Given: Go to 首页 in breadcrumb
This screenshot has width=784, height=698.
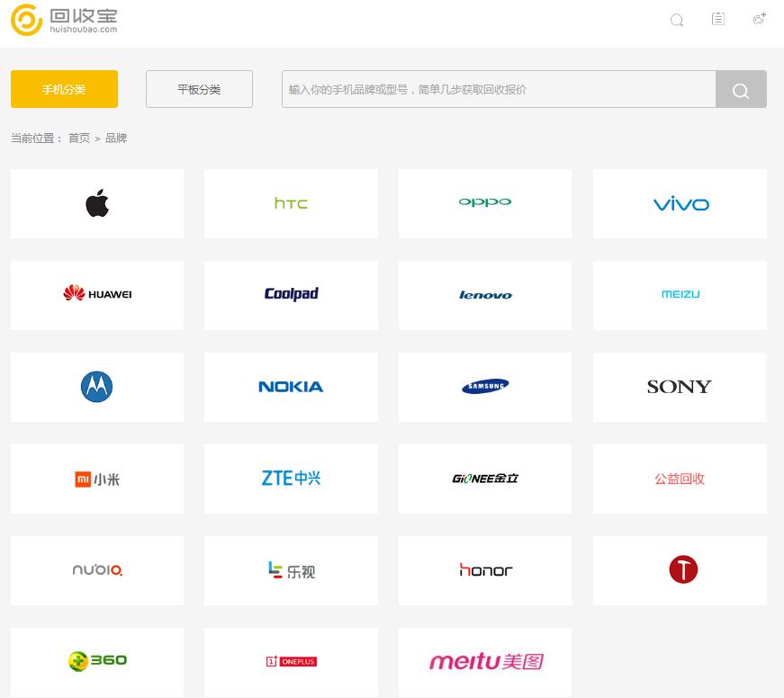Looking at the screenshot, I should (x=79, y=139).
